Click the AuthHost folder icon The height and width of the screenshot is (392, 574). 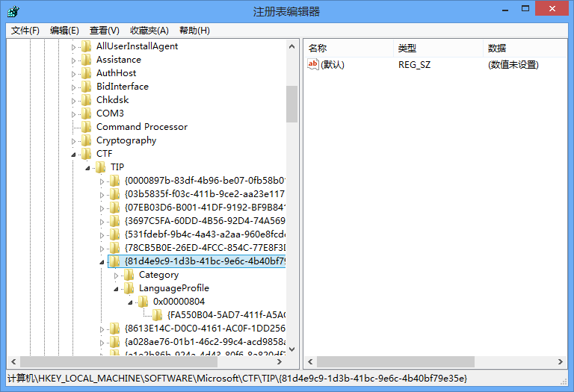coord(87,73)
